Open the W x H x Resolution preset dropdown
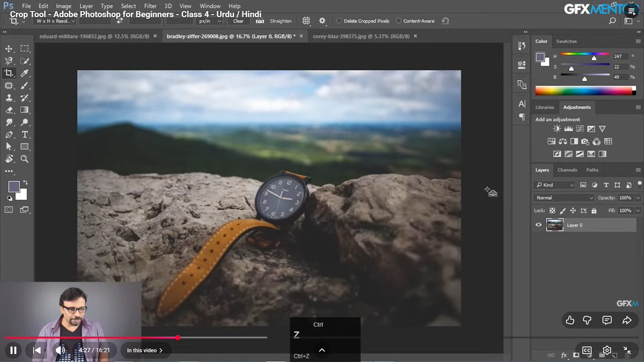Image resolution: width=644 pixels, height=362 pixels. (x=56, y=21)
